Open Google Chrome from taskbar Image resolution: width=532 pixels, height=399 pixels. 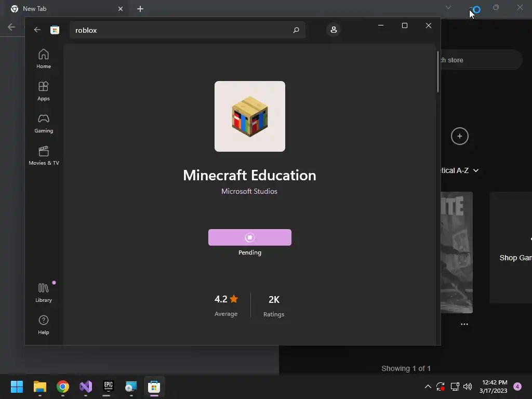[63, 387]
